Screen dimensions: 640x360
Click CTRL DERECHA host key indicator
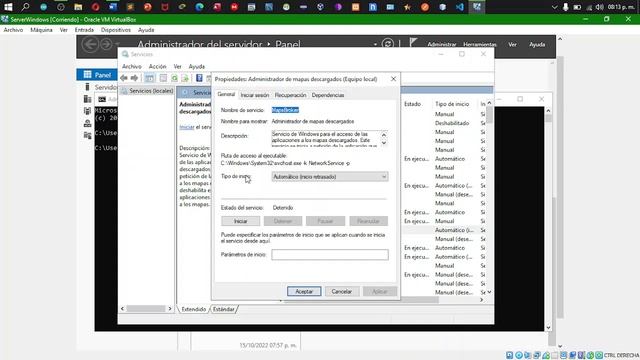pos(622,355)
